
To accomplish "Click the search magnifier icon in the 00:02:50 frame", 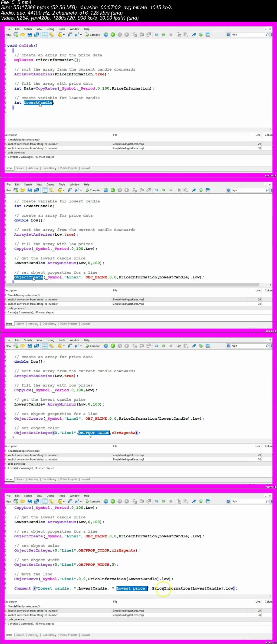I will (x=267, y=190).
